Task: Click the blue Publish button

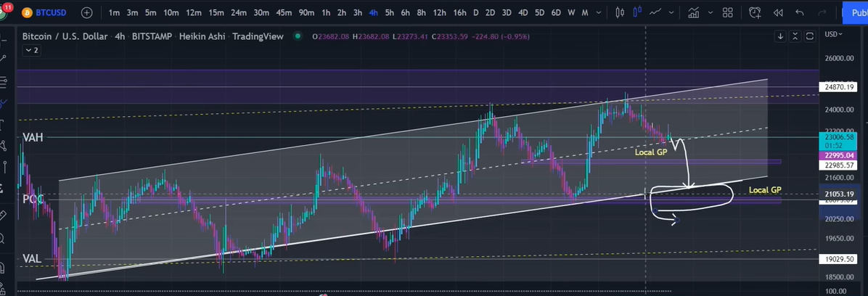Action: tap(855, 13)
